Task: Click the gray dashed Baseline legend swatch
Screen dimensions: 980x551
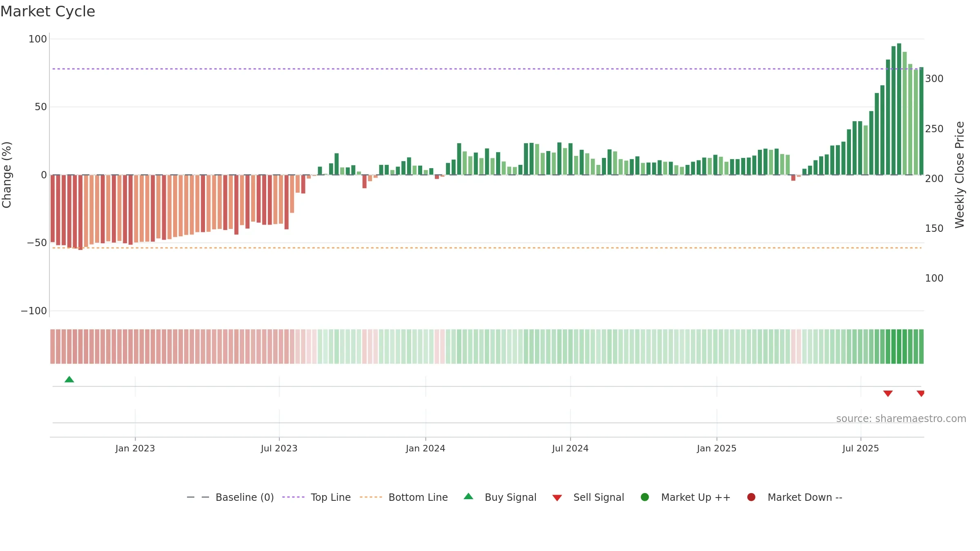Action: pos(198,497)
